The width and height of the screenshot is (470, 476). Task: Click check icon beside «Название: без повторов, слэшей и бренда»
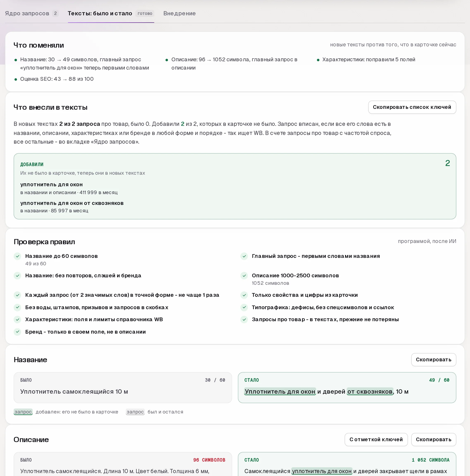point(18,276)
